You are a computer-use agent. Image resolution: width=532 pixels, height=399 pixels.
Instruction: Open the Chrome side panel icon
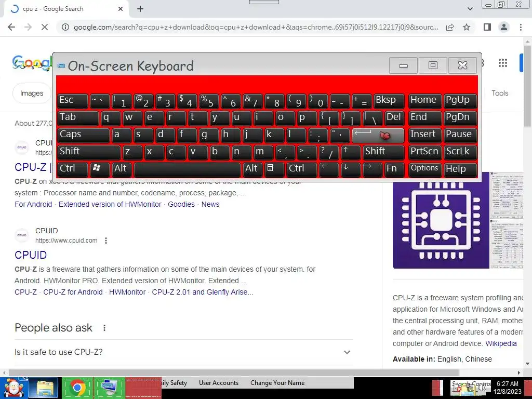pos(487,27)
